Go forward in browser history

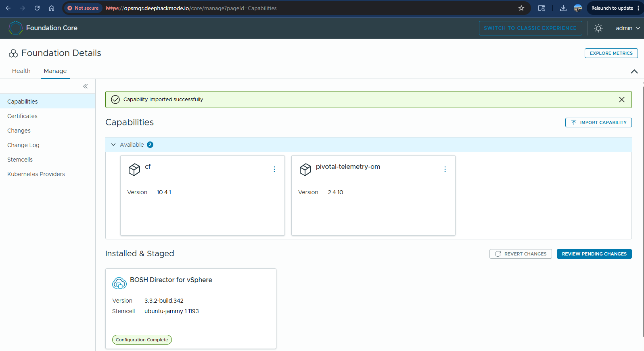(23, 8)
